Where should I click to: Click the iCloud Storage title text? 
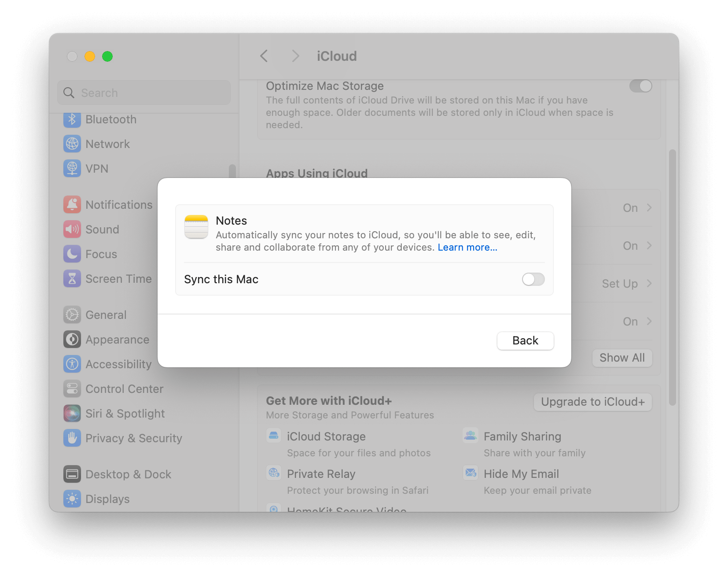coord(326,436)
